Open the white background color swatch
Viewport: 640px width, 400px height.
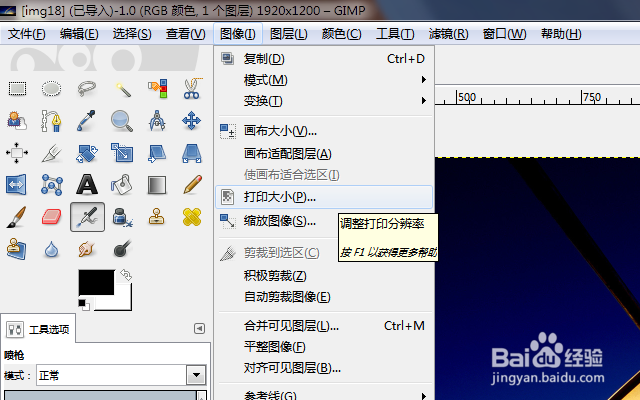[122, 300]
